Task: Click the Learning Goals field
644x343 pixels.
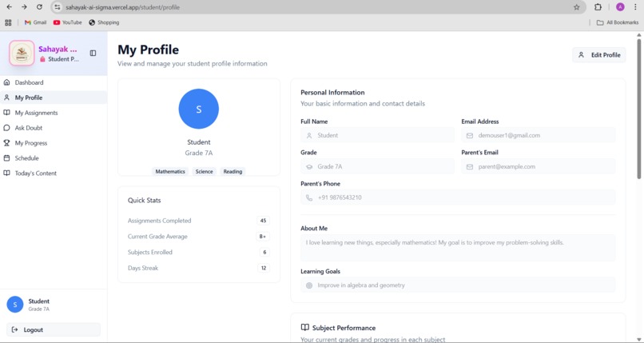Action: click(x=458, y=285)
